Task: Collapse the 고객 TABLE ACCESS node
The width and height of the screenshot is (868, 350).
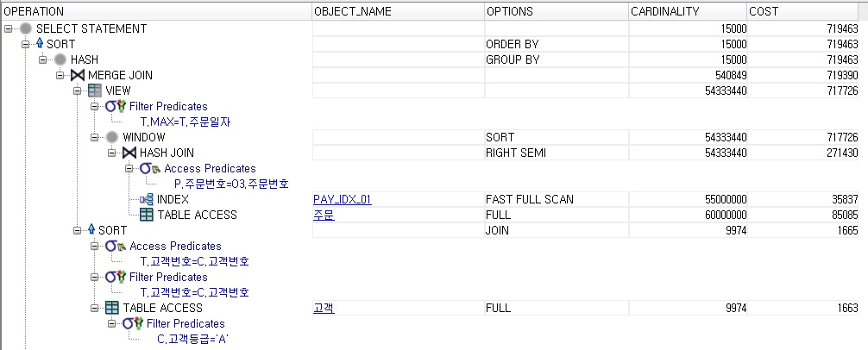Action: pyautogui.click(x=94, y=308)
